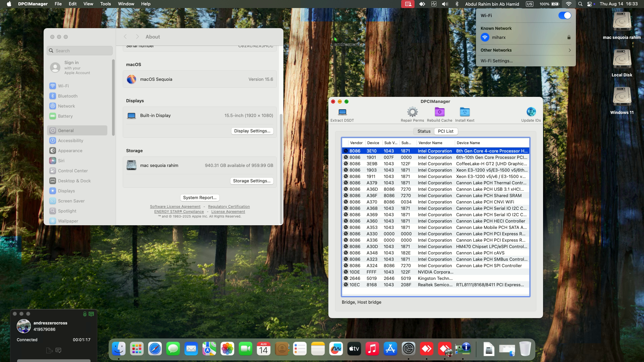Screen dimensions: 644x362
Task: Open the ENERGY STAR Compliance link
Action: point(179,212)
